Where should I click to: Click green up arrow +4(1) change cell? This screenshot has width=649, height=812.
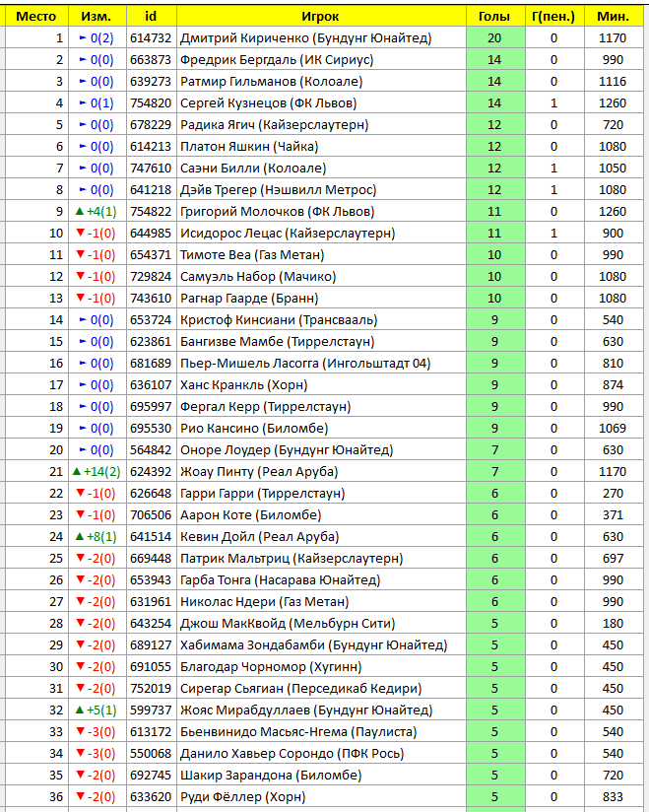tap(97, 211)
